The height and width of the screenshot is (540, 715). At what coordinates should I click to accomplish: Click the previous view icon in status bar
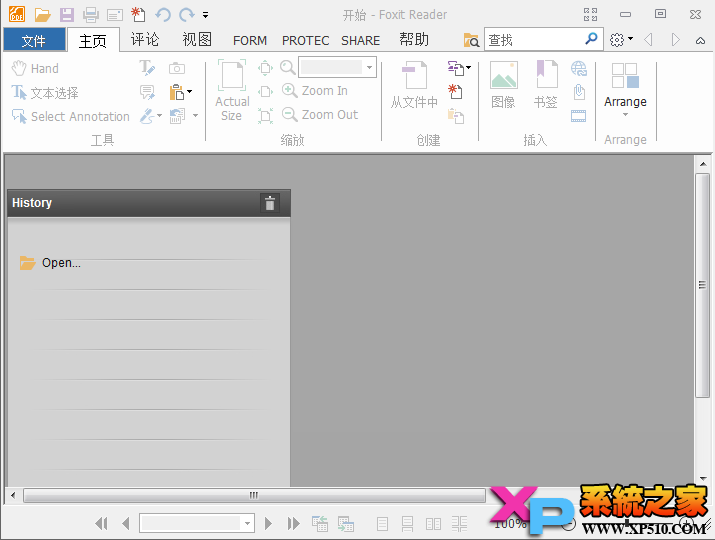(320, 524)
